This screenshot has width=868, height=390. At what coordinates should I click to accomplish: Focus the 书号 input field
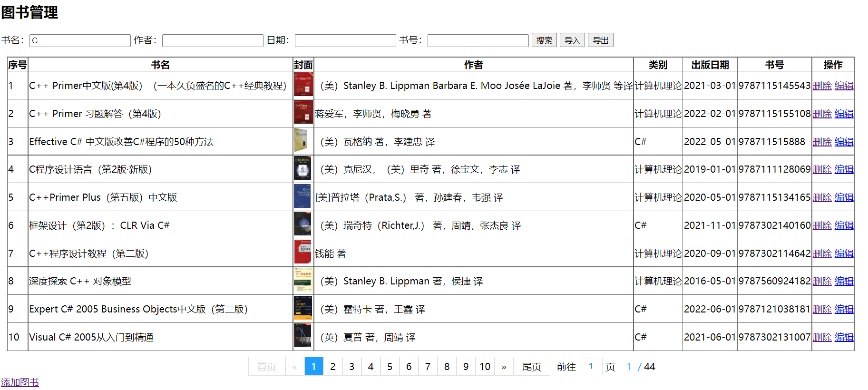[478, 41]
